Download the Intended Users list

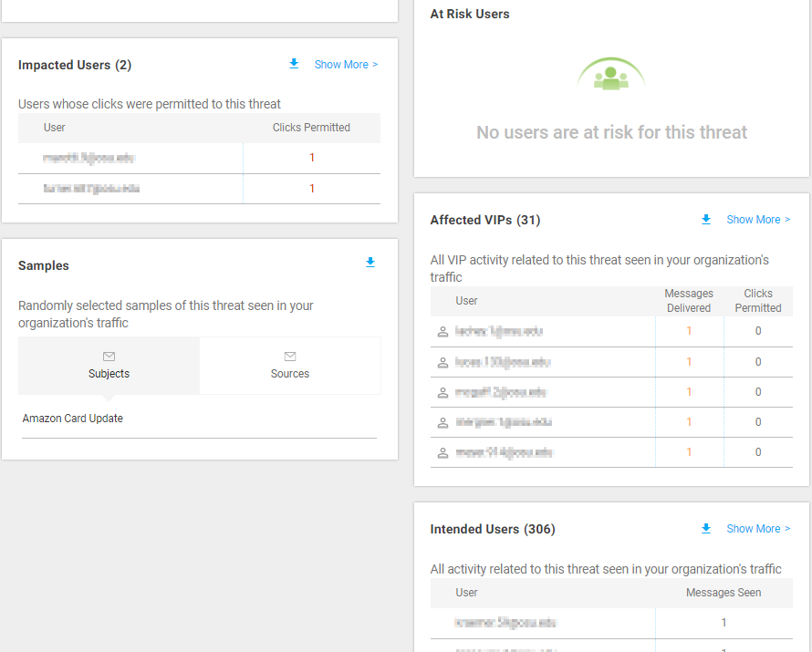point(706,529)
